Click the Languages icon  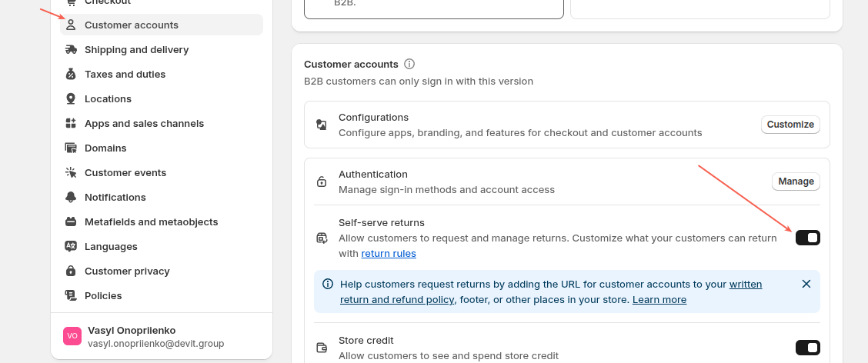(71, 246)
